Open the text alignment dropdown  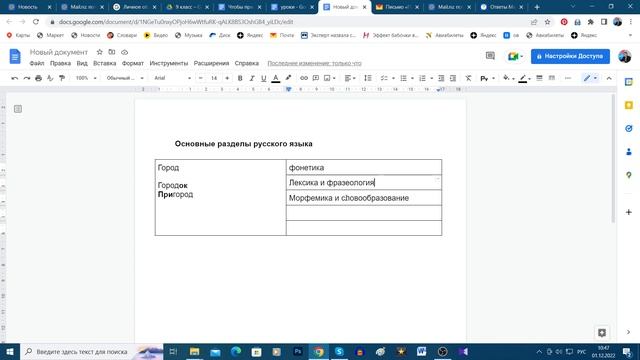point(350,78)
